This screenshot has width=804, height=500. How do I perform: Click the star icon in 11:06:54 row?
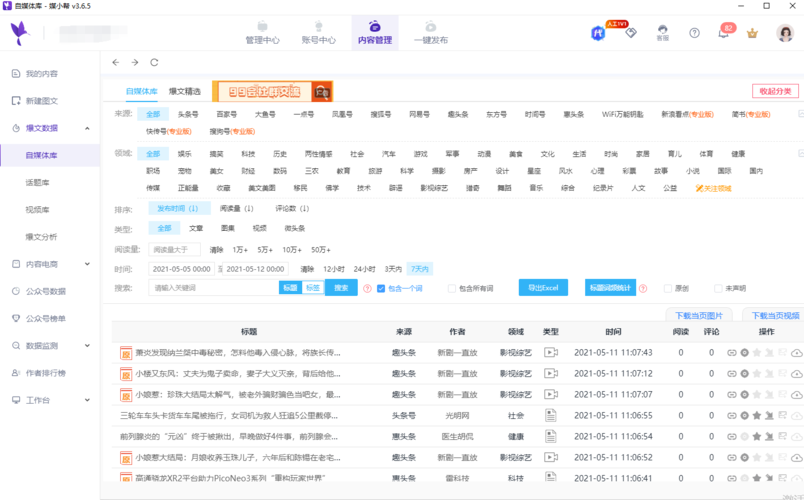point(757,436)
